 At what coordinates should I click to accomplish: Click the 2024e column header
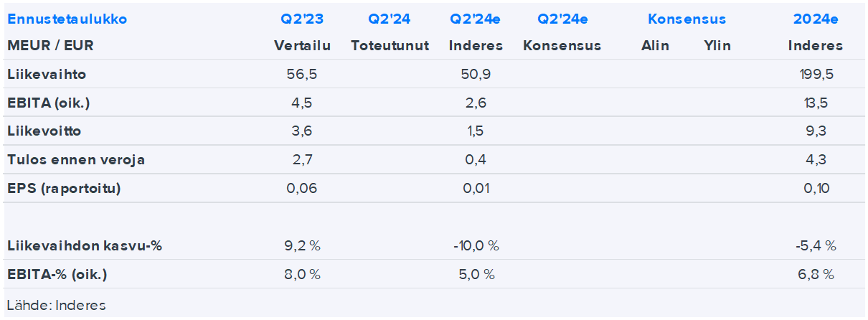[x=815, y=19]
